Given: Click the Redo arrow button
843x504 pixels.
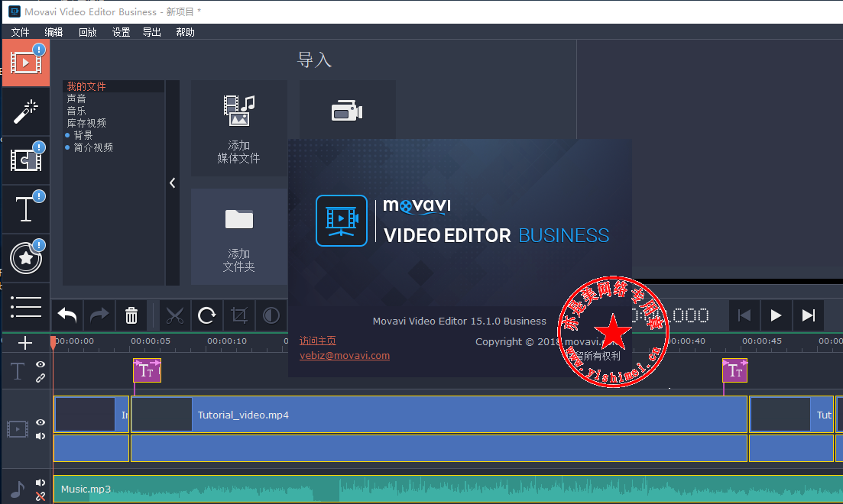Looking at the screenshot, I should (x=99, y=315).
